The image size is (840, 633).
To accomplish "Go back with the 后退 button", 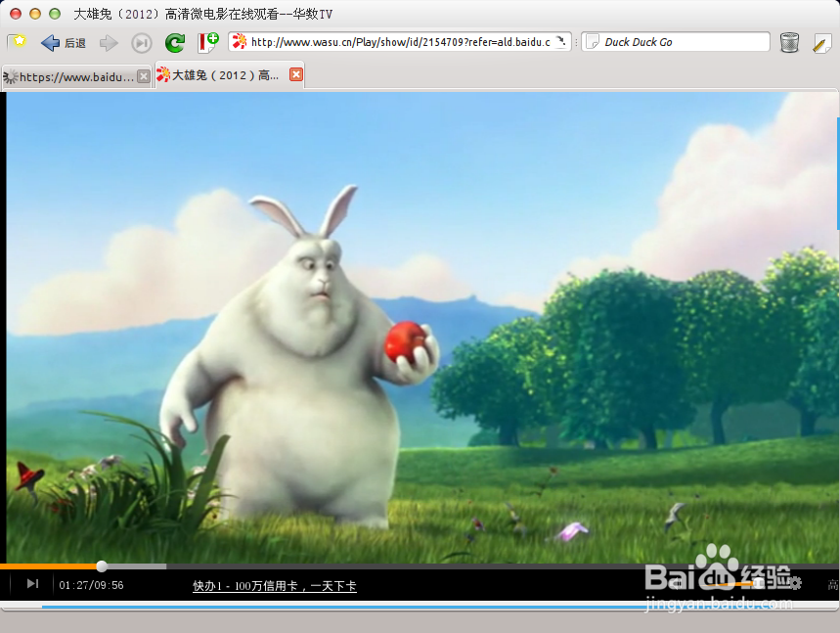I will tap(64, 42).
